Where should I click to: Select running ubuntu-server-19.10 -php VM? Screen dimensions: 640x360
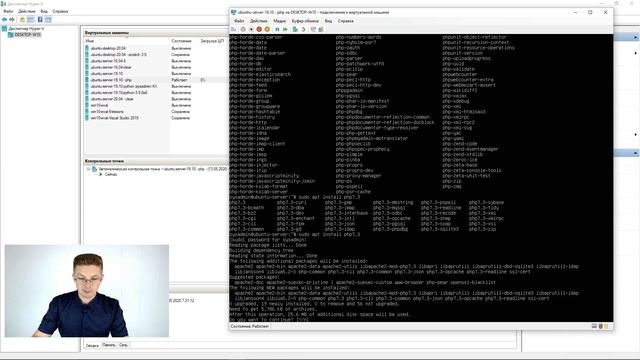[111, 80]
